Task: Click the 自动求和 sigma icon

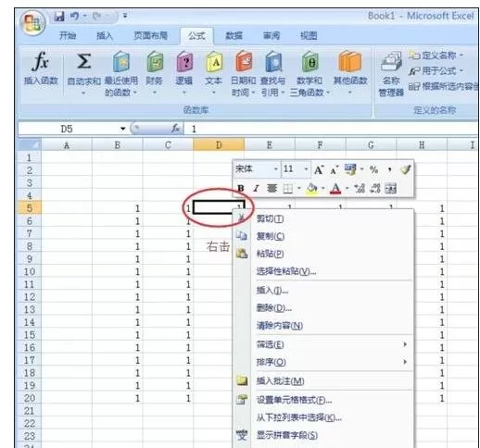Action: (x=83, y=61)
